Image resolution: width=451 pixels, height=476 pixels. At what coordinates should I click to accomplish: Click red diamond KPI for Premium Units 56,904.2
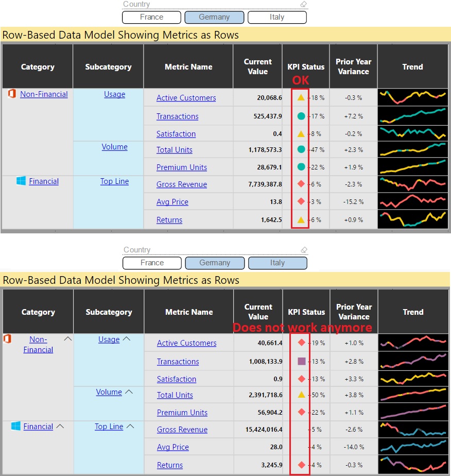point(302,412)
